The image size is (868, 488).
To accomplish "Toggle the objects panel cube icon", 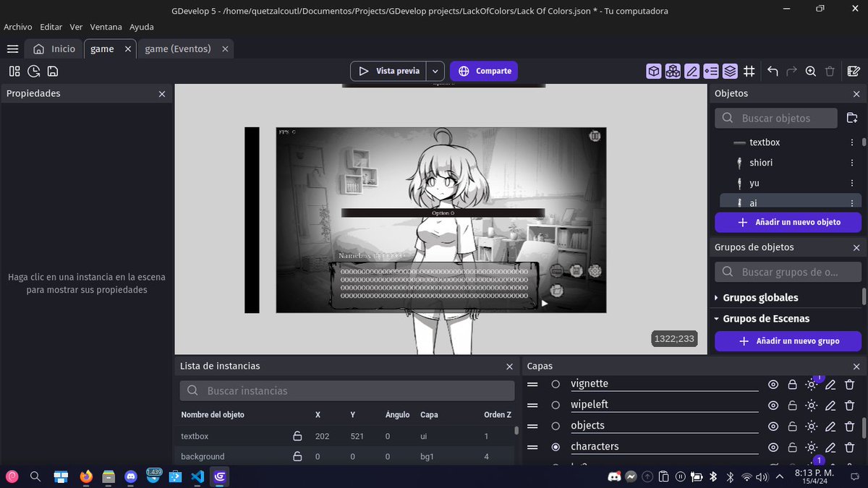I will [654, 71].
